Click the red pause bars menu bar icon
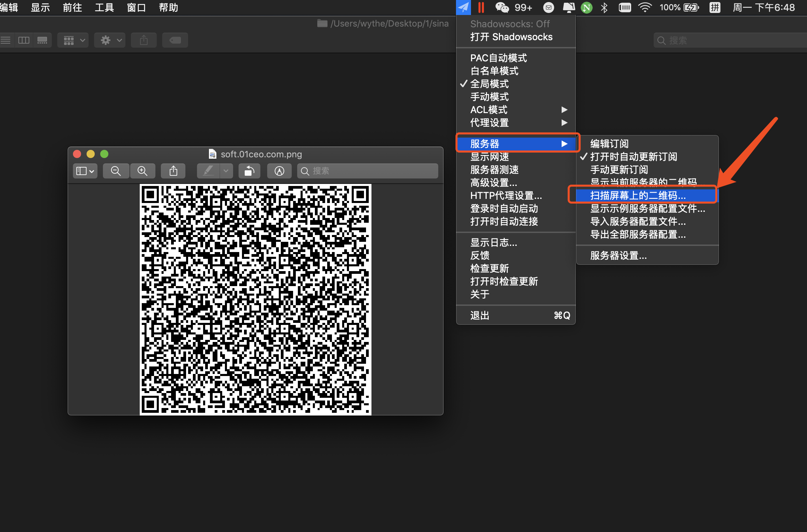This screenshot has height=532, width=807. coord(481,7)
